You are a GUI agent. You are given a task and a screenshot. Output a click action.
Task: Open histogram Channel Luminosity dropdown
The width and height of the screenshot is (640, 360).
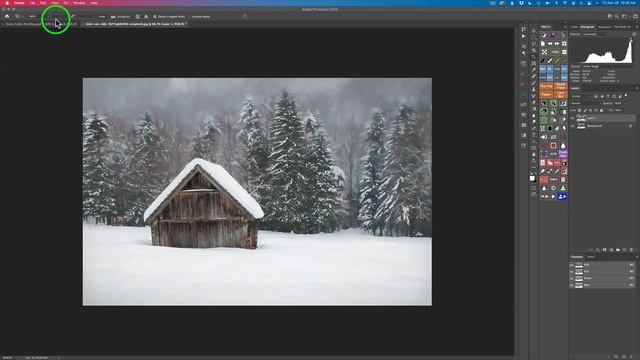[595, 34]
